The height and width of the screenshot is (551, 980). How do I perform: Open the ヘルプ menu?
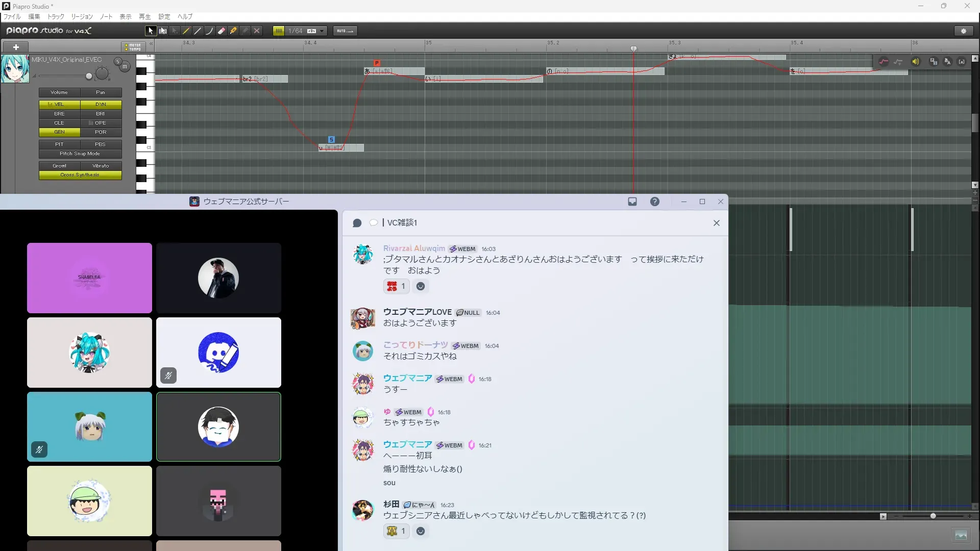click(185, 17)
